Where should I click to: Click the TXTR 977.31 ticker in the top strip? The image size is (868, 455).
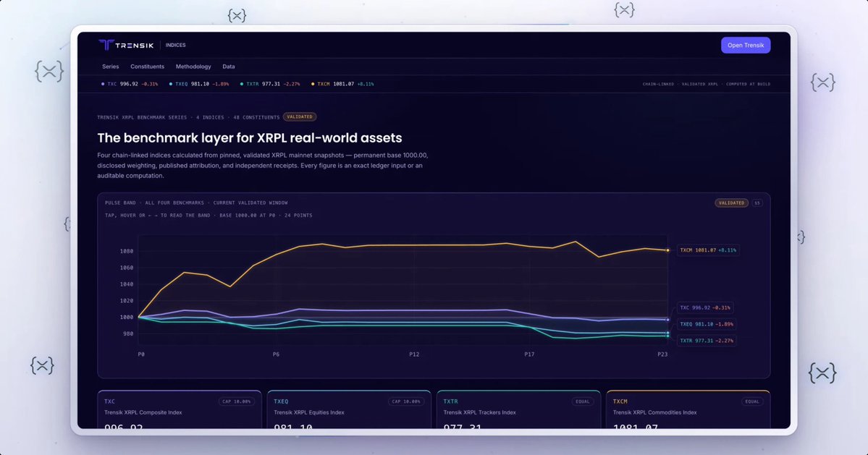tap(269, 84)
